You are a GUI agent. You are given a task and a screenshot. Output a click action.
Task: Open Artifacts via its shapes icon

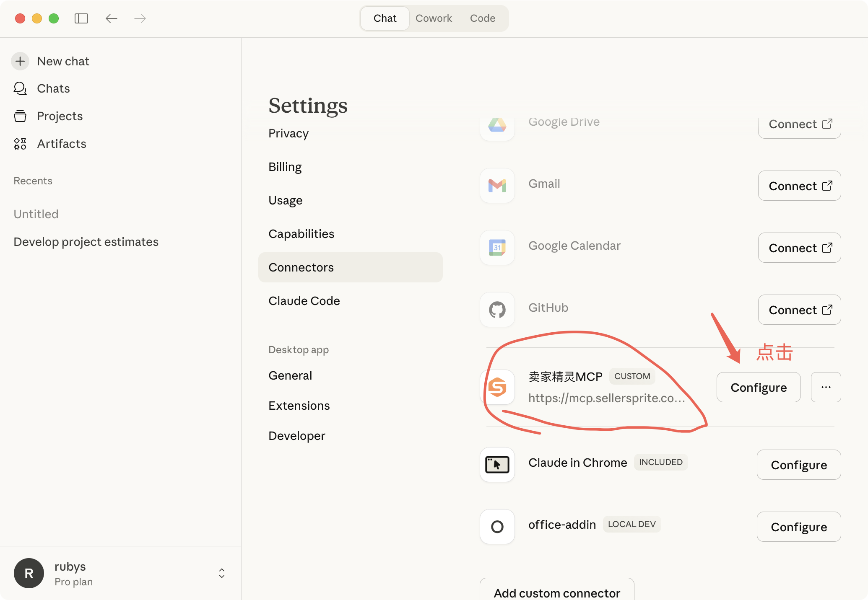click(20, 144)
